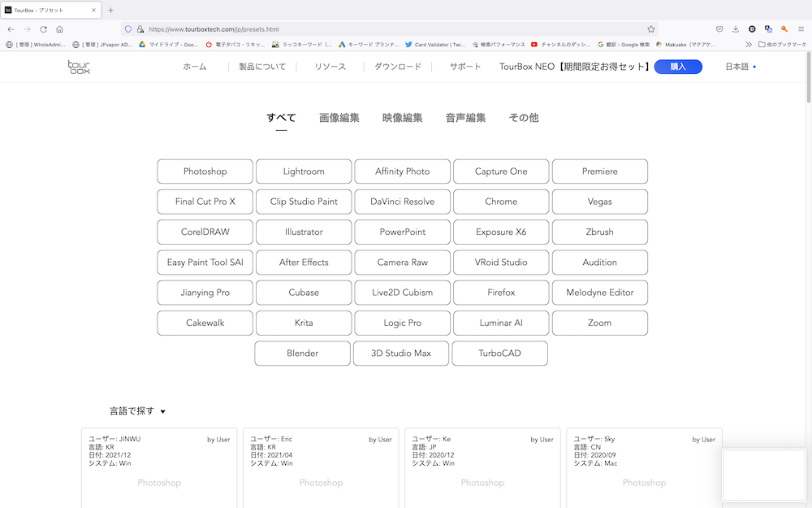Viewport: 812px width, 508px height.
Task: Switch to the その他 tab
Action: (524, 118)
